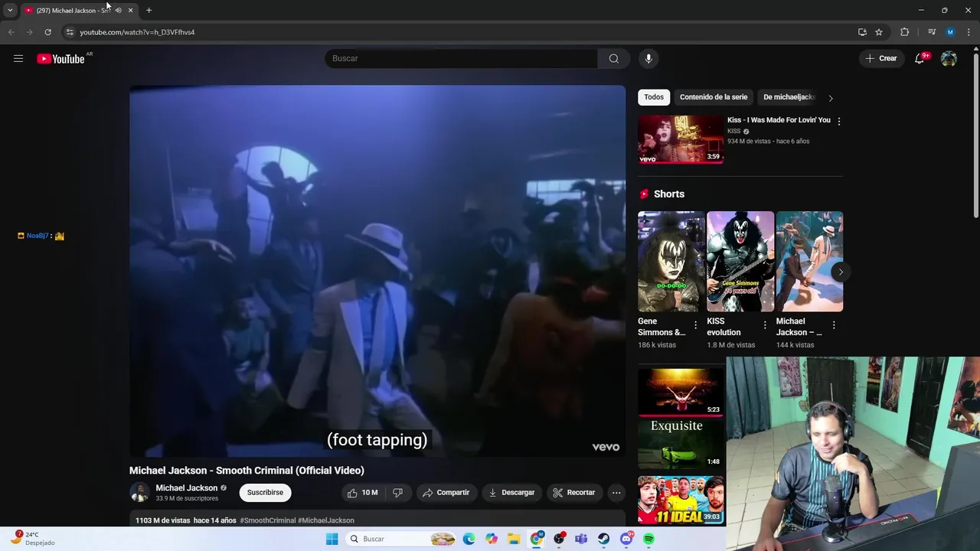This screenshot has width=980, height=551.
Task: Activate voice search microphone
Action: pos(648,58)
